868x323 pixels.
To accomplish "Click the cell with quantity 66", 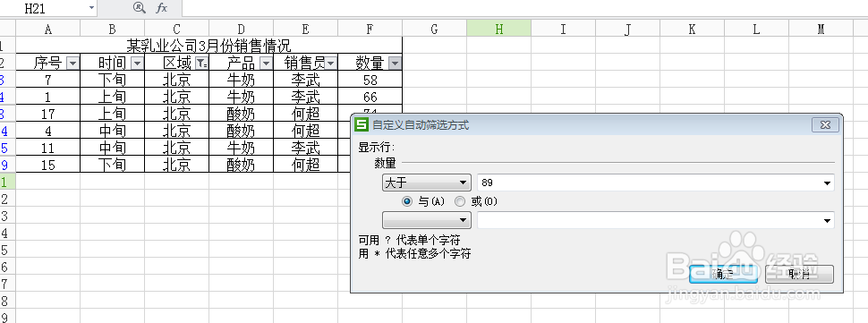I will point(370,97).
